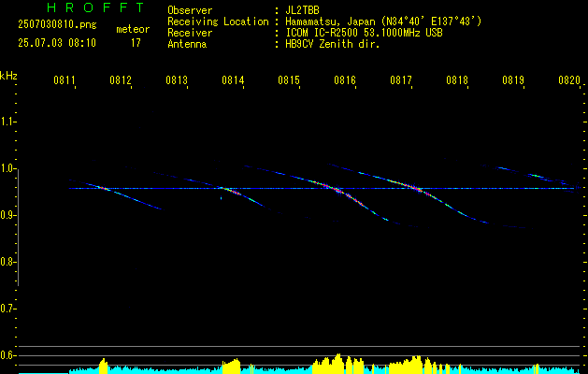Click the observer callsign JL2TBB

[302, 10]
